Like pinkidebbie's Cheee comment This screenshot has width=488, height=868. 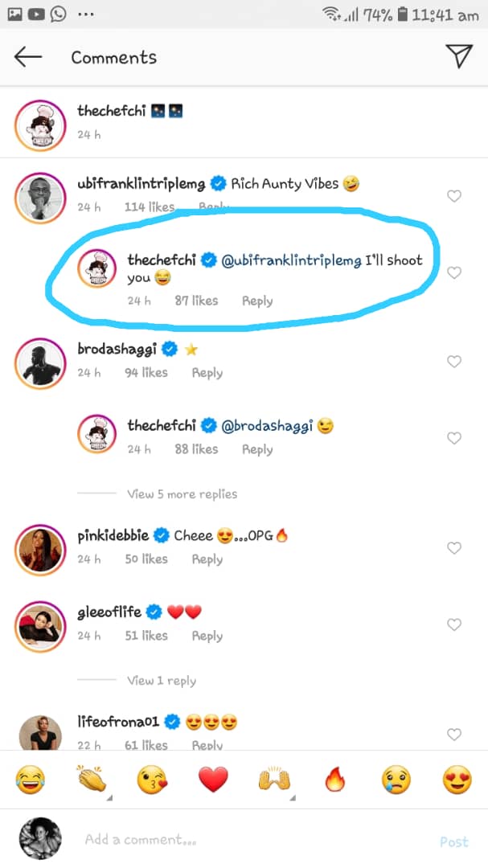click(x=454, y=548)
